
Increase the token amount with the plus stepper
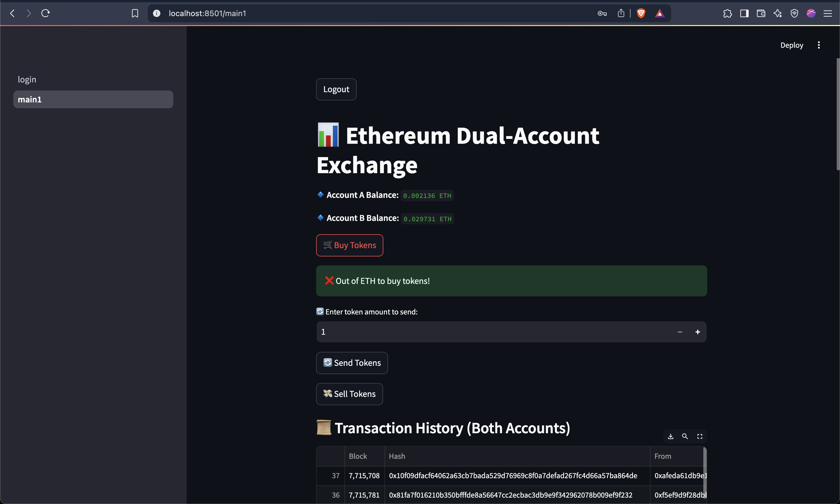coord(697,332)
